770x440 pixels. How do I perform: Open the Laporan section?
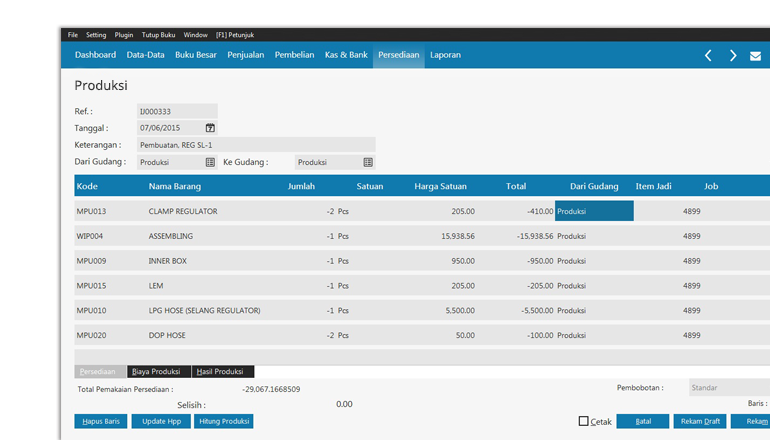pos(445,55)
